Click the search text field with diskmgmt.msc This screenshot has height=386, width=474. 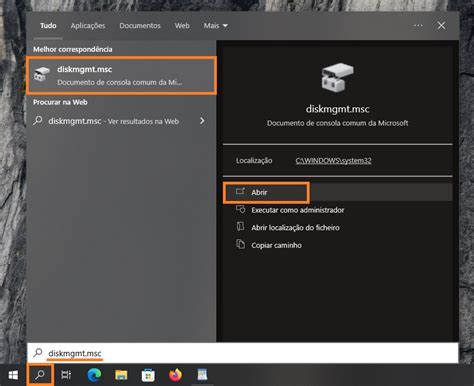point(243,353)
